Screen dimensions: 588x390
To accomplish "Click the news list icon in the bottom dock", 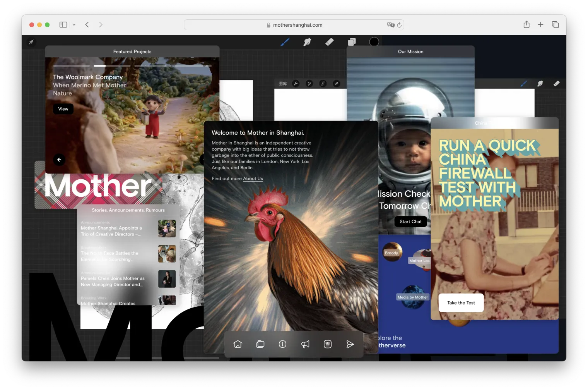I will [328, 344].
